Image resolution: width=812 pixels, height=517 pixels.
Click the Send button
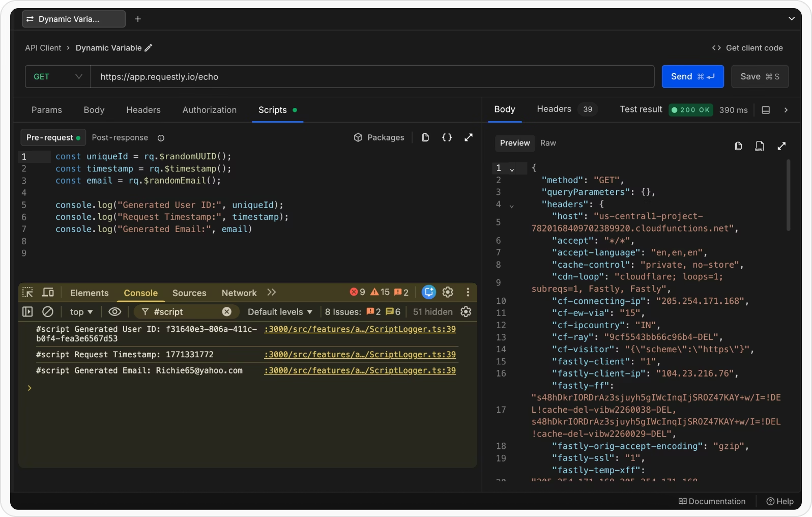[x=692, y=77]
